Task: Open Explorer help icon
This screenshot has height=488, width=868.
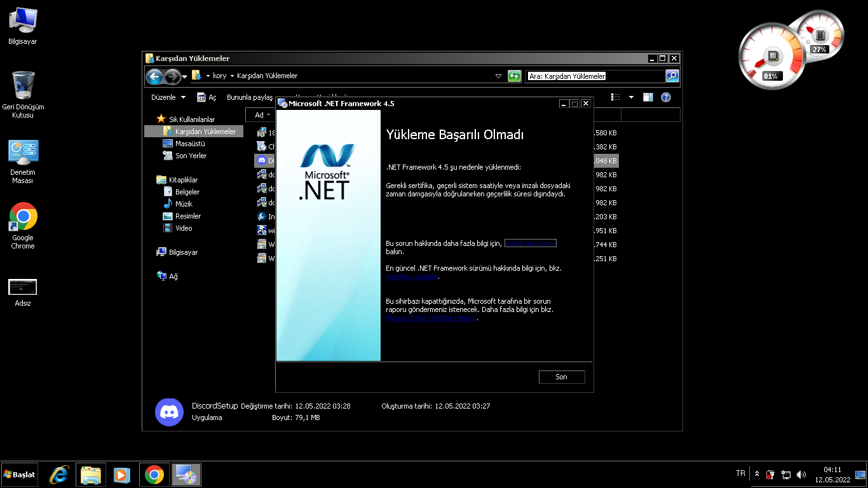Action: point(666,97)
